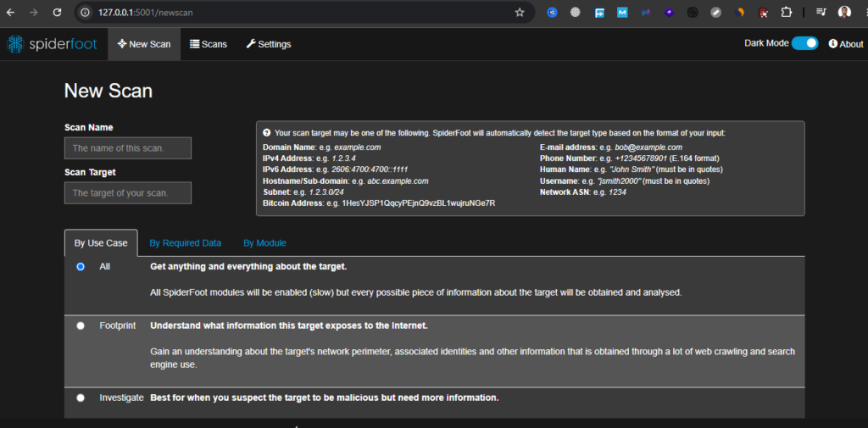Open the orange and navy circle extension icon
Viewport: 868px width, 428px height.
739,12
